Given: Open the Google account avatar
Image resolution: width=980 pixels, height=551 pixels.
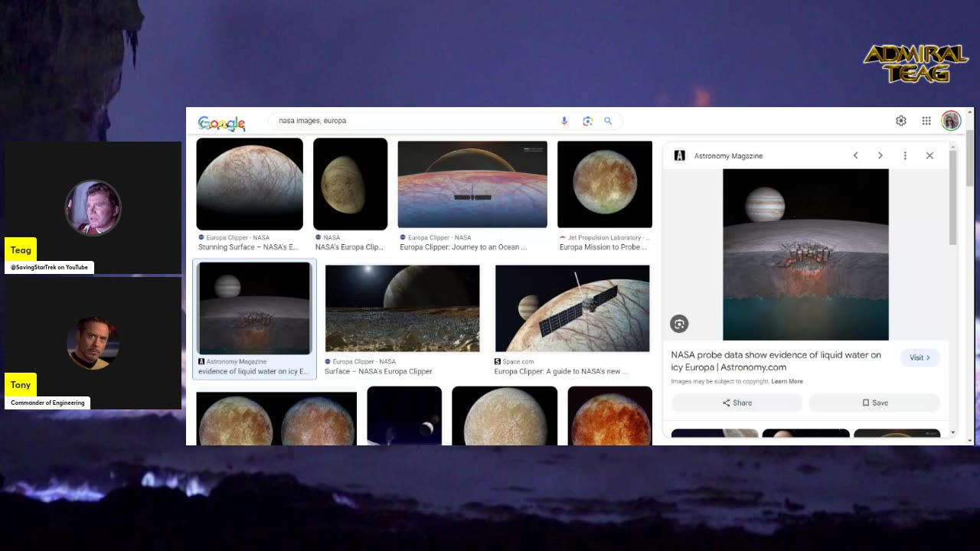Looking at the screenshot, I should tap(951, 121).
